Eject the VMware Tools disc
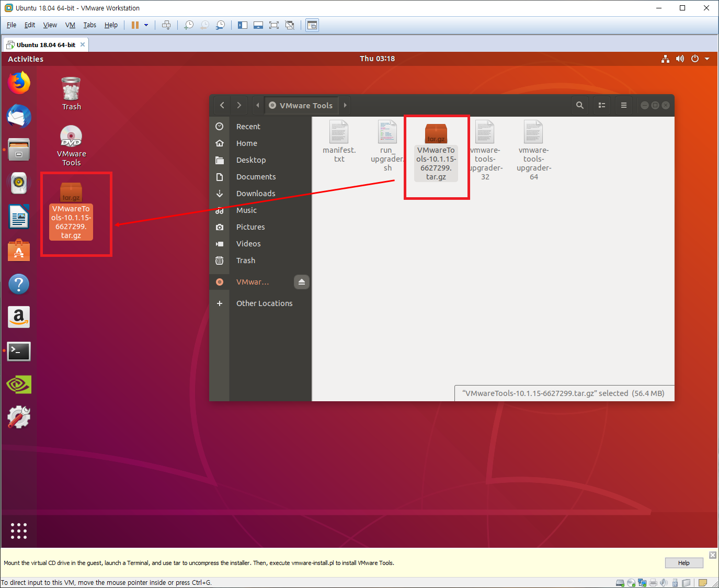Viewport: 719px width, 588px height. pos(302,282)
